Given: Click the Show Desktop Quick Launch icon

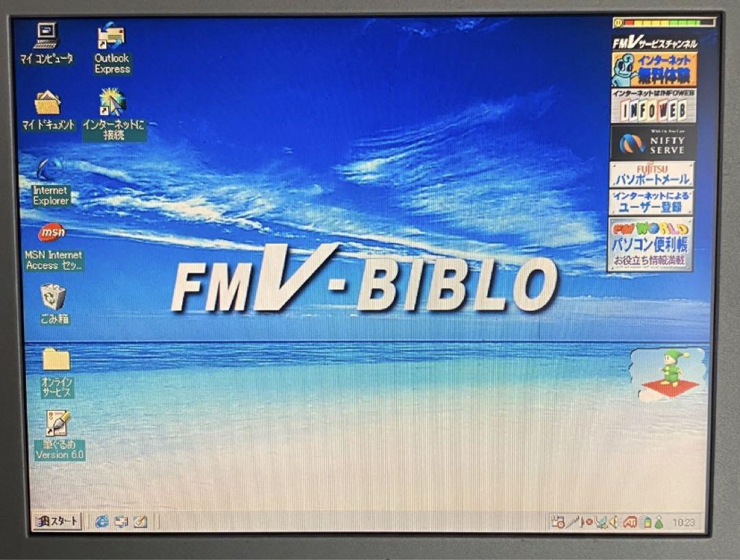Looking at the screenshot, I should pos(121,522).
